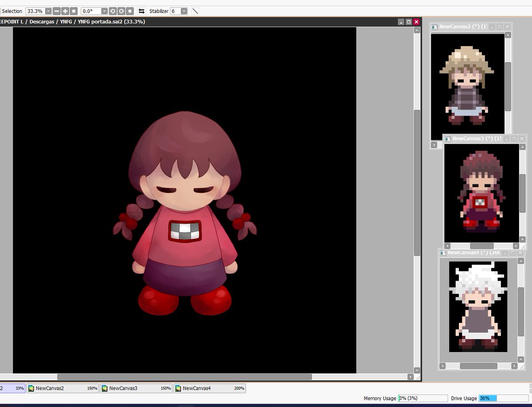Minimize the NewCanvas2 window

click(492, 27)
